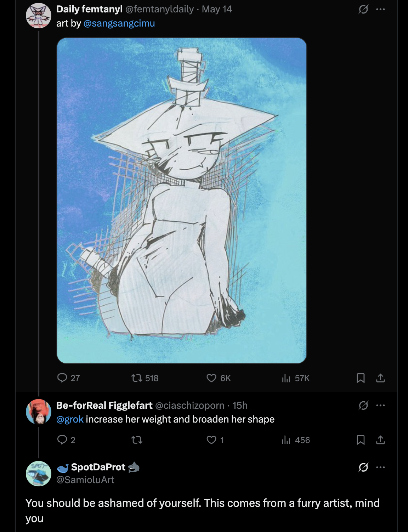Reply to Be-forReal Figglefart's comment
Image resolution: width=408 pixels, height=532 pixels.
(x=62, y=440)
